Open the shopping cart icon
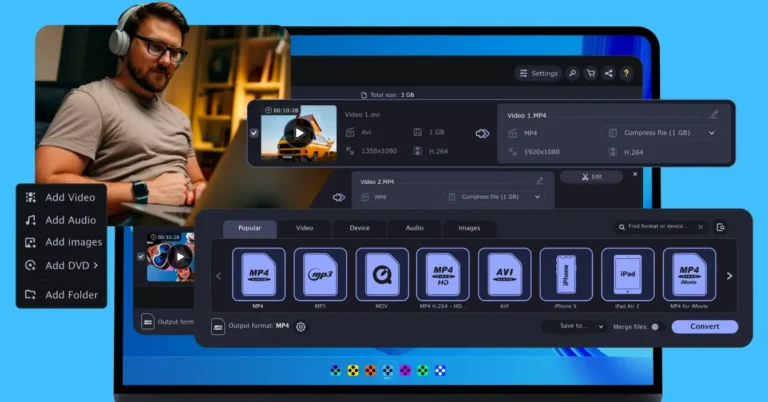Viewport: 768px width, 402px height. click(591, 73)
